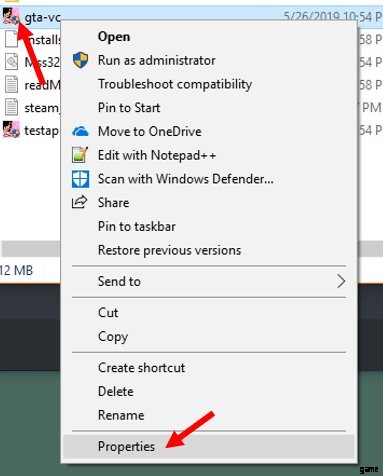Choose Restore previous versions
This screenshot has width=383, height=476.
[169, 250]
